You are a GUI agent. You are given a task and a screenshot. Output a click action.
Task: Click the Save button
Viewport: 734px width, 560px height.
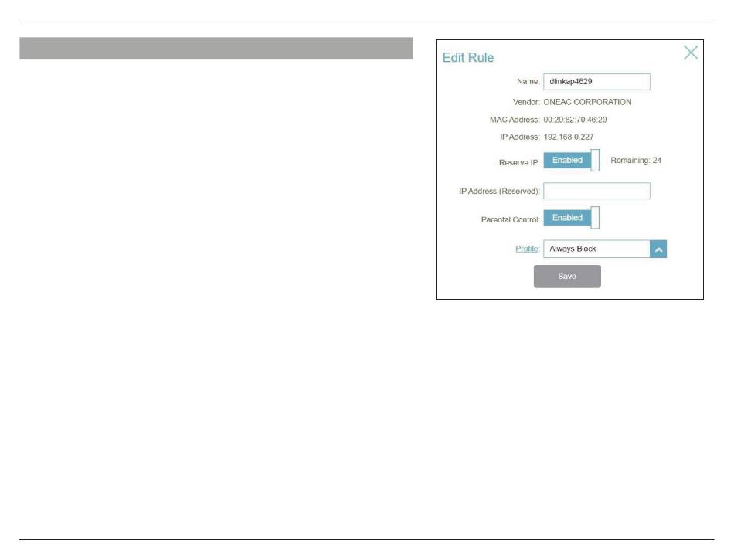point(567,277)
